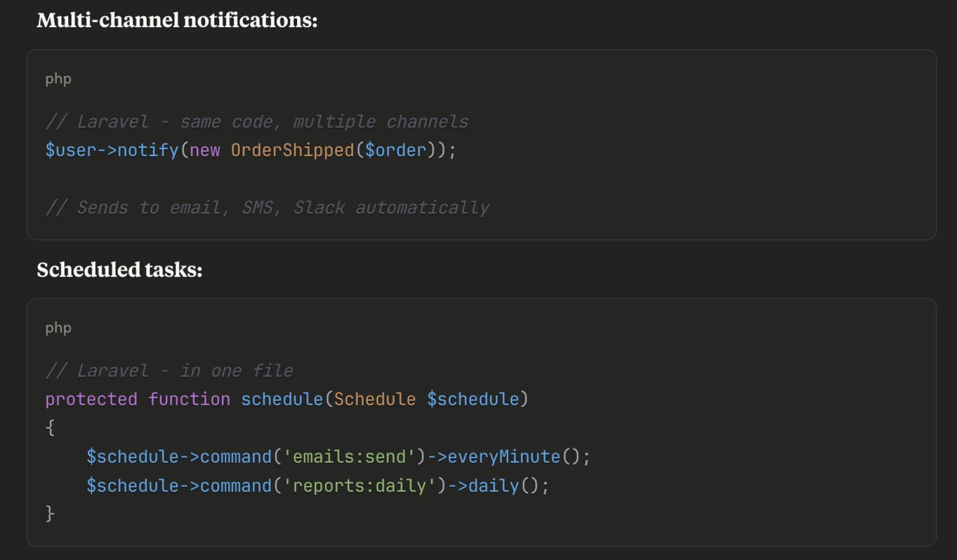Click the opening curly brace line

(x=50, y=428)
